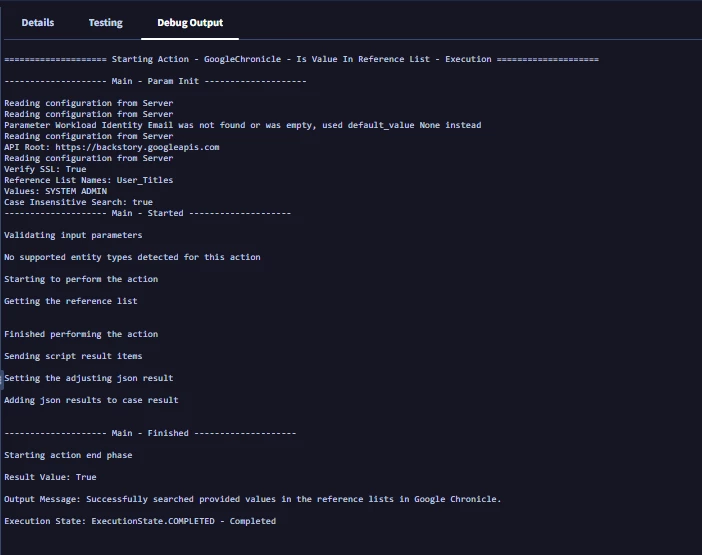Click 'Validating input parameters' log line

pyautogui.click(x=73, y=235)
